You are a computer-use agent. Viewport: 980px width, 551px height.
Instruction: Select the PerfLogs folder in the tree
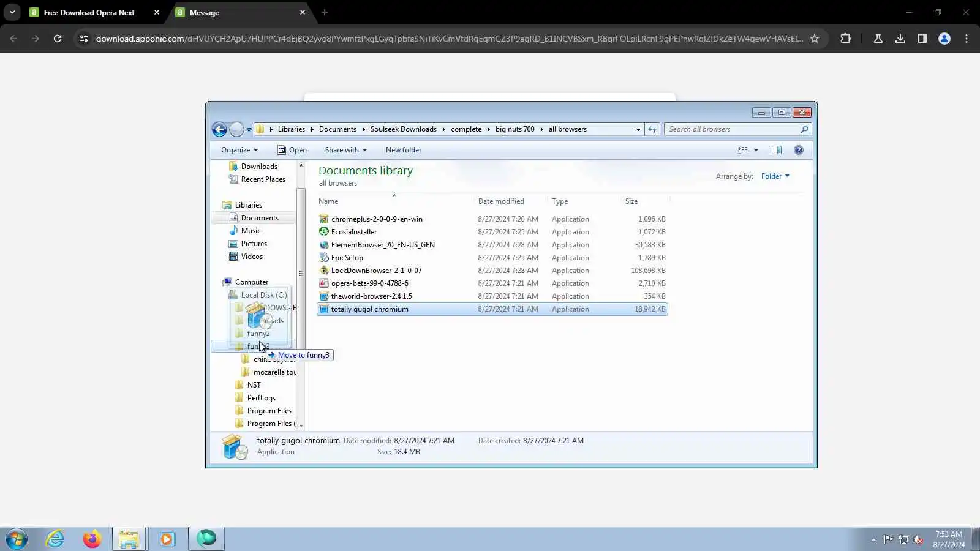[262, 398]
